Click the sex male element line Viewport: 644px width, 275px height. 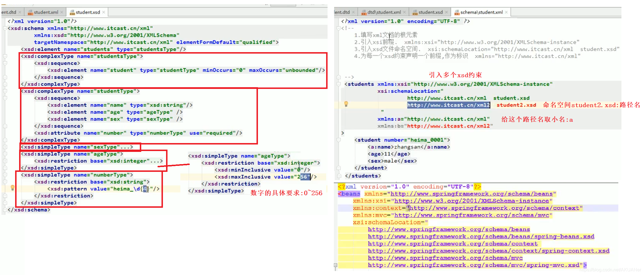(x=392, y=161)
